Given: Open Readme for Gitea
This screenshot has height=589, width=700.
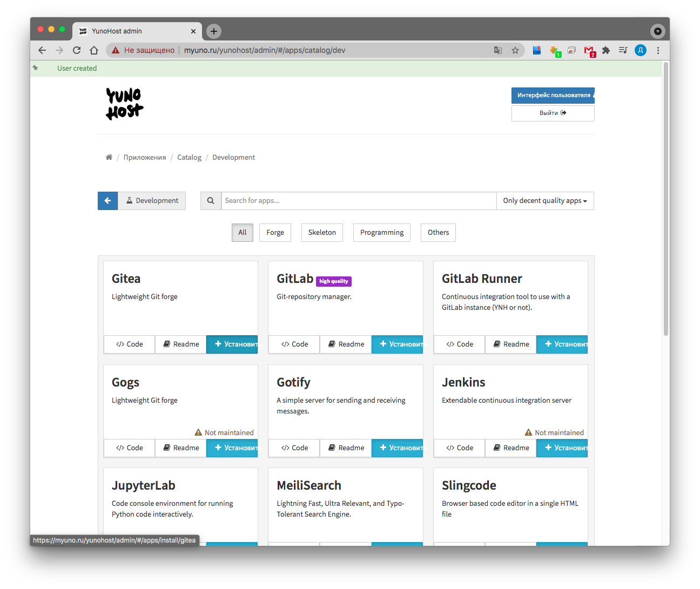Looking at the screenshot, I should pyautogui.click(x=181, y=344).
